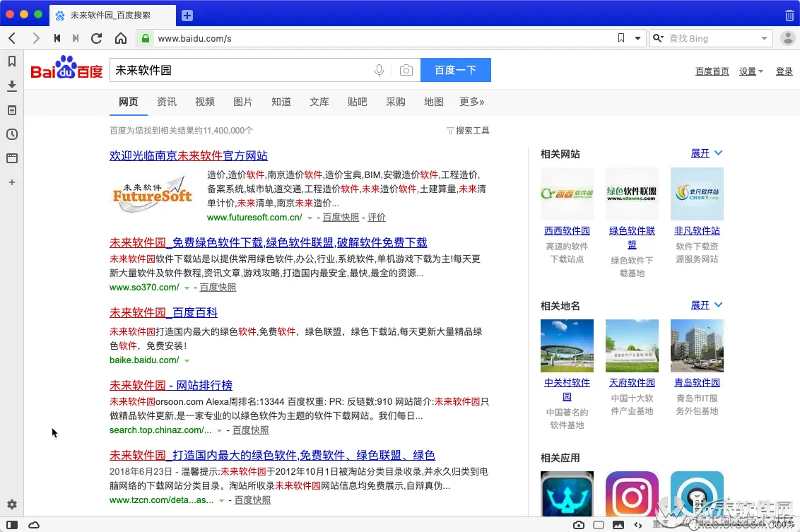Image resolution: width=800 pixels, height=532 pixels.
Task: Open the 更多» tab menu
Action: coord(471,102)
